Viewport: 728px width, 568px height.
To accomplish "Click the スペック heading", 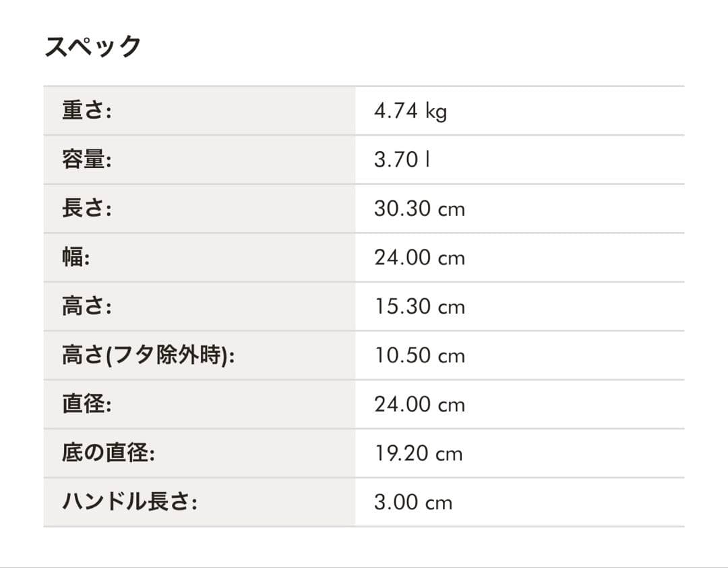I will click(93, 47).
